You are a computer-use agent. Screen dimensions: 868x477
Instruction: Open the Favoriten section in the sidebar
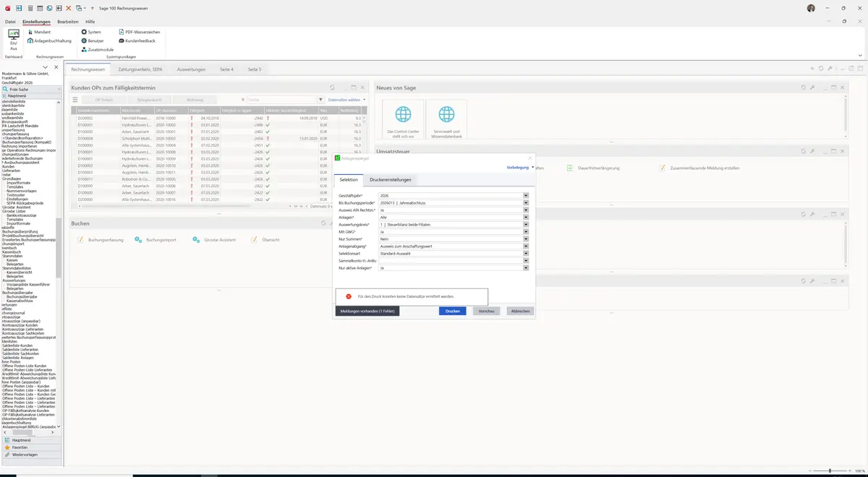coord(32,447)
